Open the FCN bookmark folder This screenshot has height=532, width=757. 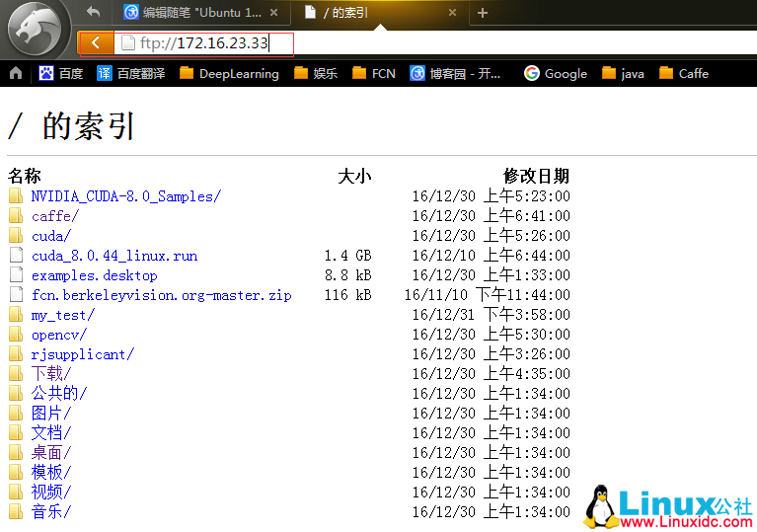[x=374, y=73]
